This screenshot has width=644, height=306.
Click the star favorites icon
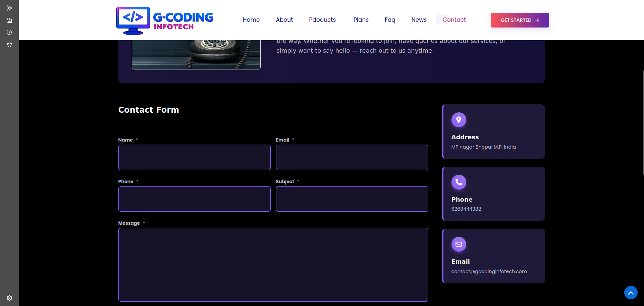[9, 45]
